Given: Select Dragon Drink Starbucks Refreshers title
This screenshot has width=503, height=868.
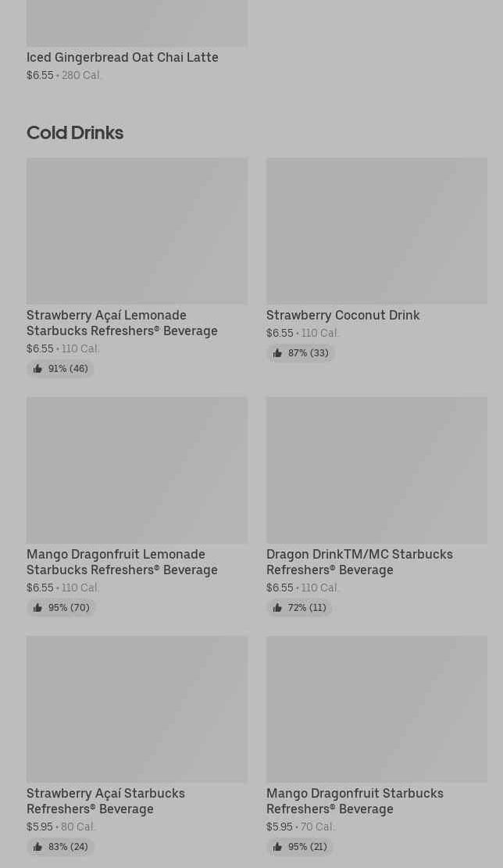Looking at the screenshot, I should point(359,562).
